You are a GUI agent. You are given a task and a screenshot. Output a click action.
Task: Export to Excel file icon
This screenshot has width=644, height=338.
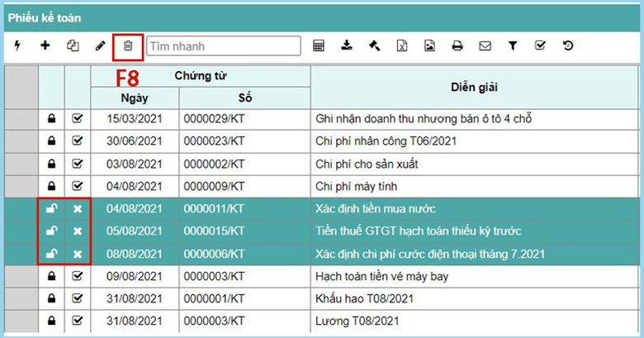[x=402, y=46]
